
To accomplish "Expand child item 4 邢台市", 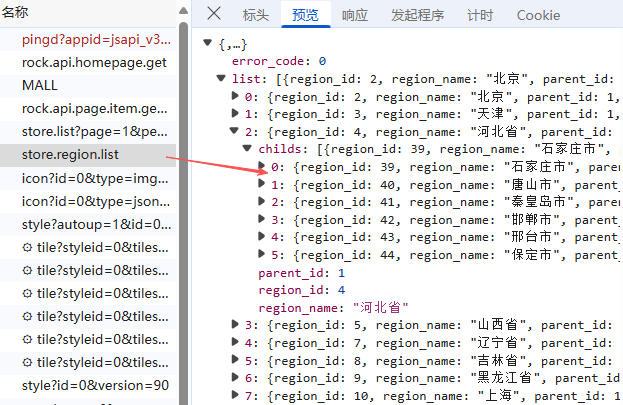I will (x=261, y=236).
